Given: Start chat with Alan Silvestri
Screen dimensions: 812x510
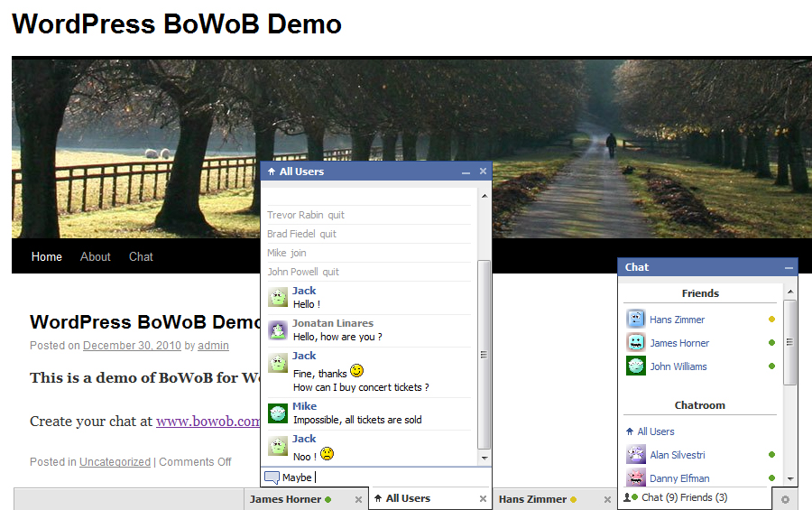Looking at the screenshot, I should click(678, 455).
